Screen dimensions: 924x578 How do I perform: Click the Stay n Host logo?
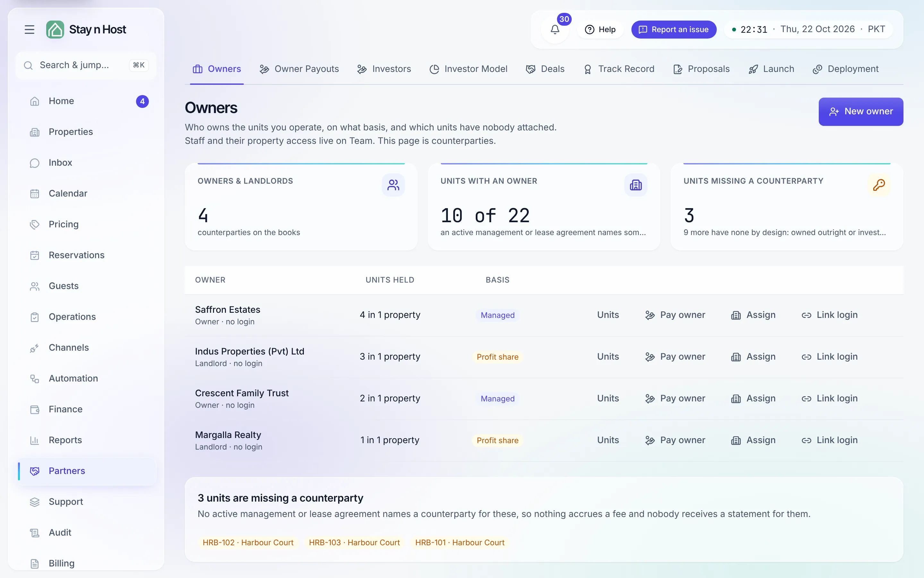click(86, 30)
